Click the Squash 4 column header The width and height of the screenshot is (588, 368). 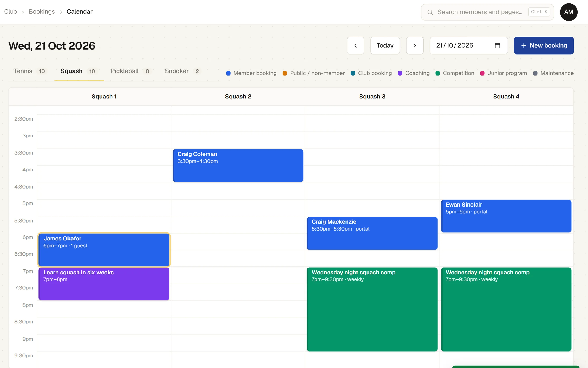coord(506,97)
